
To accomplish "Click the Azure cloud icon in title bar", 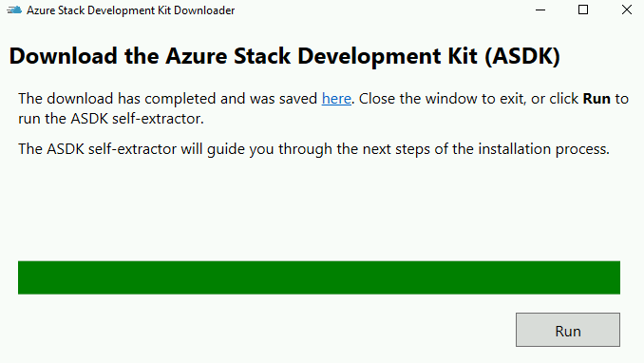I will click(14, 10).
